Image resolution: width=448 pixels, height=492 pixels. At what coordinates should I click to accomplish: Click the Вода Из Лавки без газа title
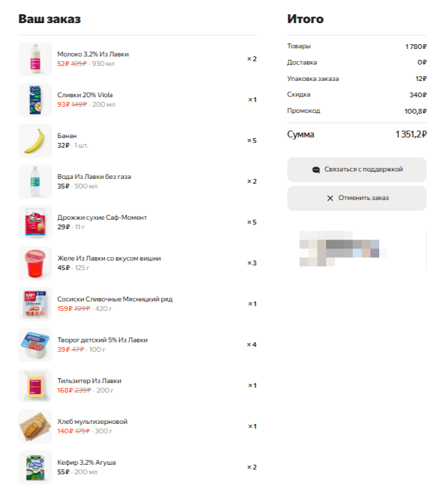point(94,177)
